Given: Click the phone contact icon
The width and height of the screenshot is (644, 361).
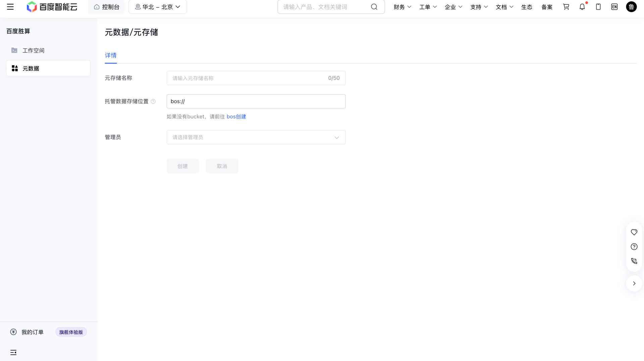Looking at the screenshot, I should click(634, 261).
